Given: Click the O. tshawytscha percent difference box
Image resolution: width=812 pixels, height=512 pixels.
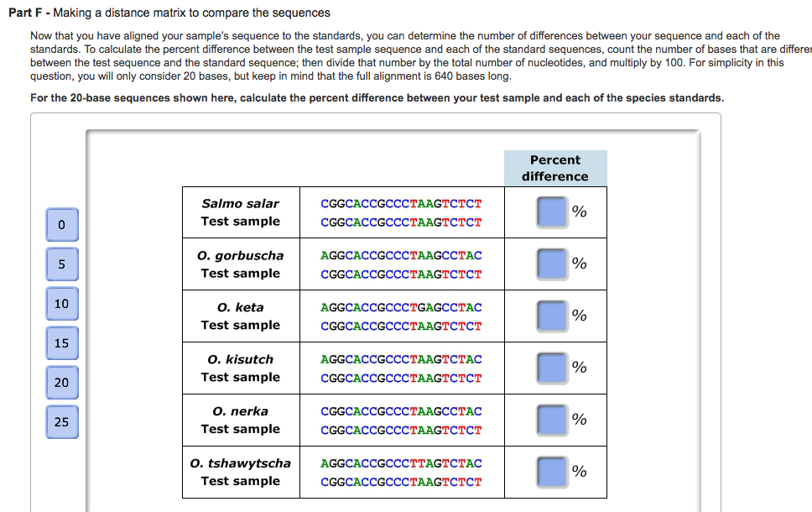Looking at the screenshot, I should click(553, 472).
